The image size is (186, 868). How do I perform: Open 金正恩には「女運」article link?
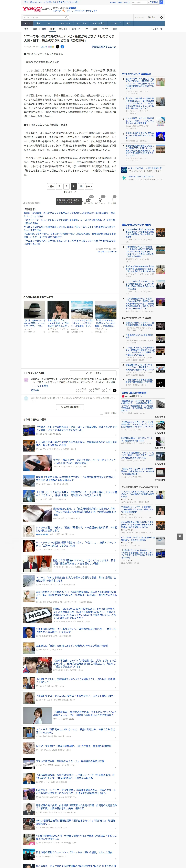point(72,646)
